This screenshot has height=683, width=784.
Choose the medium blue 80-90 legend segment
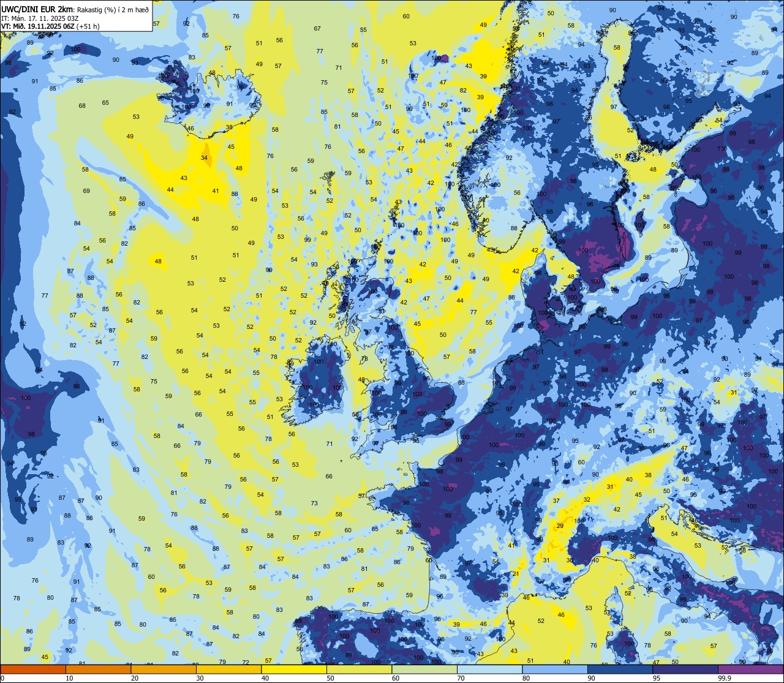tap(555, 669)
